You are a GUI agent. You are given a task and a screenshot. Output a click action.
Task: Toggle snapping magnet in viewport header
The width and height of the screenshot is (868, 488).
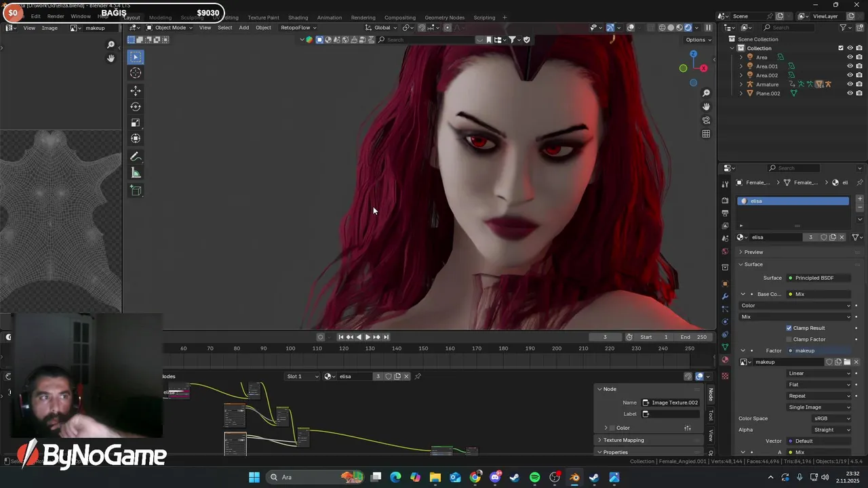point(422,28)
